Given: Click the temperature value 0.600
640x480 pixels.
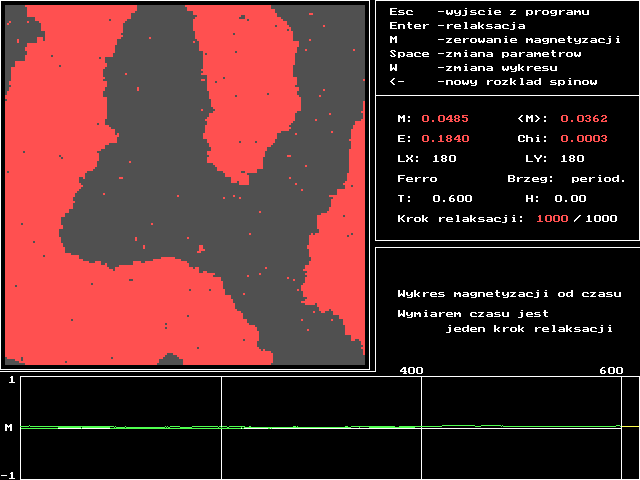Looking at the screenshot, I should tap(452, 199).
